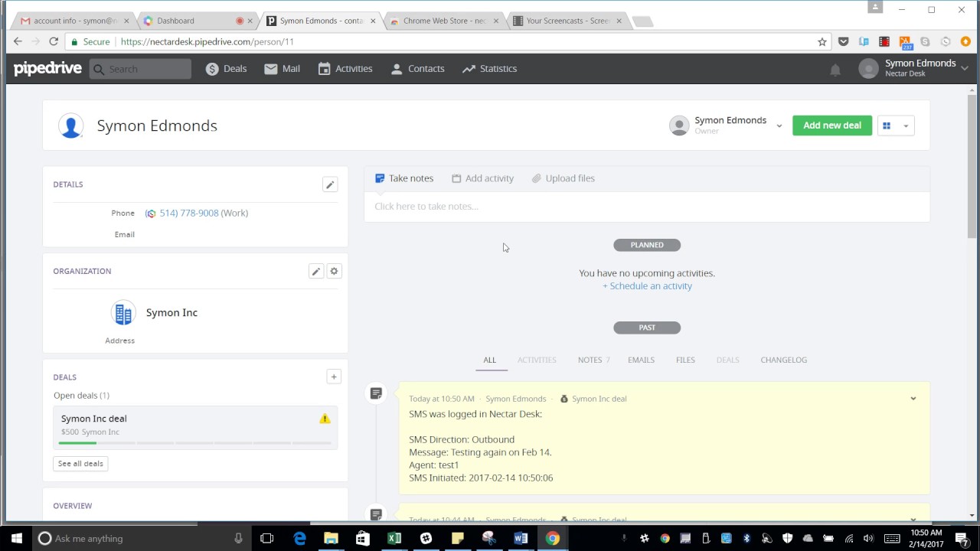This screenshot has height=551, width=980.
Task: Open Statistics in the navigation bar
Action: click(x=489, y=69)
